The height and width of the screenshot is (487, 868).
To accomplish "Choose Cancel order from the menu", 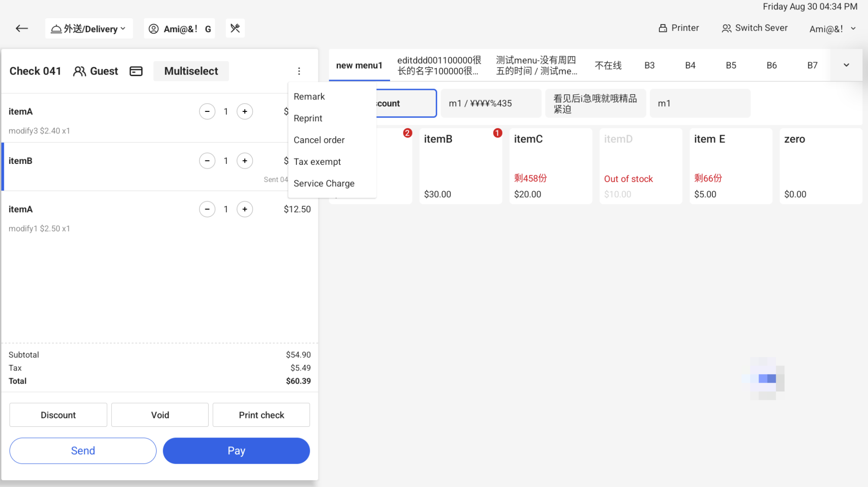I will (319, 140).
